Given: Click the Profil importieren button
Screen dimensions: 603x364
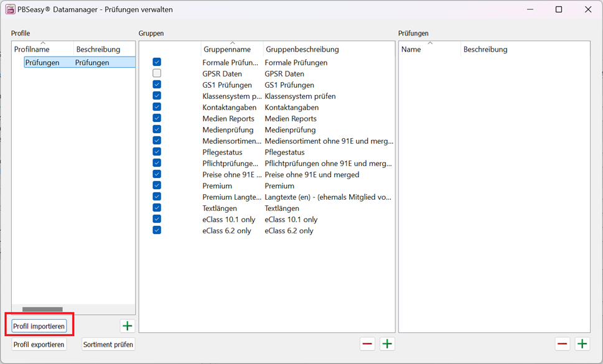Looking at the screenshot, I should pos(39,326).
